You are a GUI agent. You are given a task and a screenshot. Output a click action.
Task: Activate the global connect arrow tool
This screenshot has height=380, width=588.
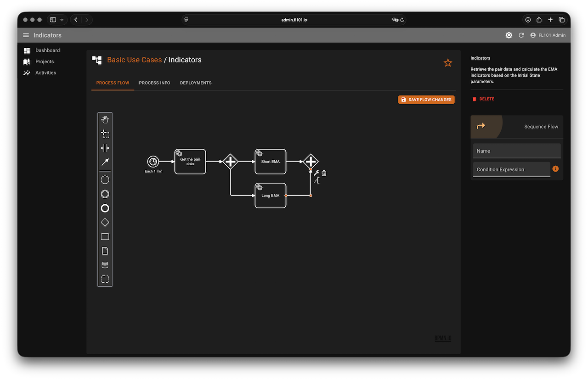pos(105,162)
